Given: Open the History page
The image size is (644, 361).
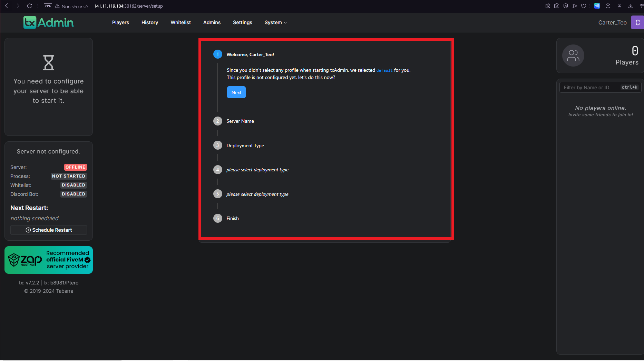Looking at the screenshot, I should 150,22.
